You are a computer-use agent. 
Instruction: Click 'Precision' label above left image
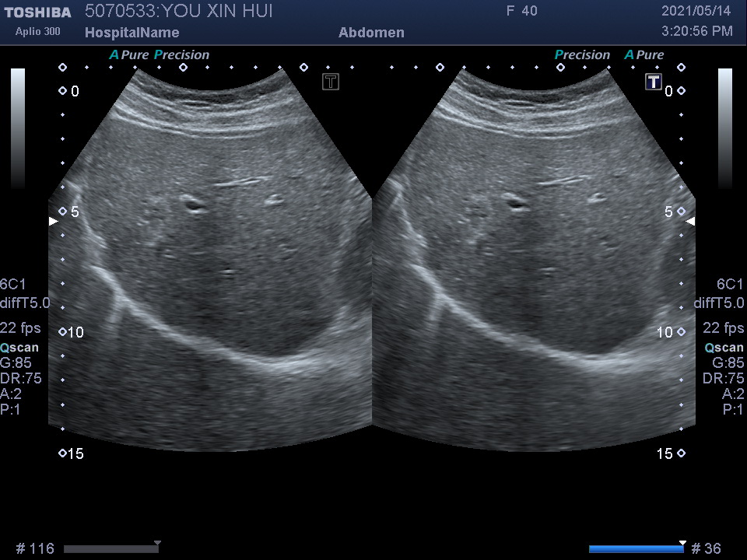[x=181, y=54]
